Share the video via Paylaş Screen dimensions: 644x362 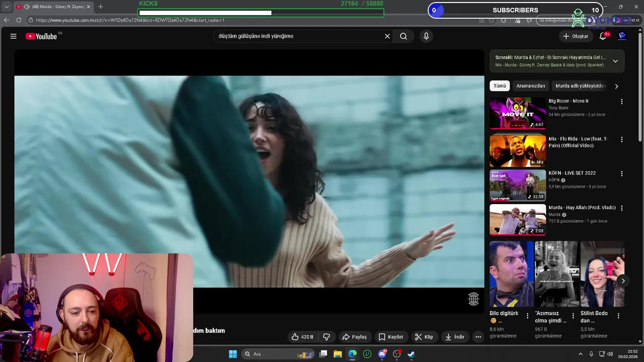tap(354, 337)
